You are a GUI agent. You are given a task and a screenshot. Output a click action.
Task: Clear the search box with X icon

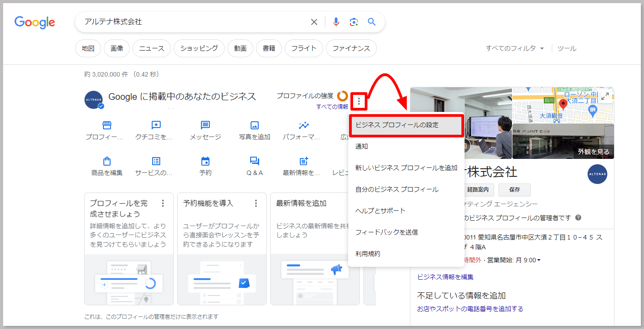pos(314,22)
